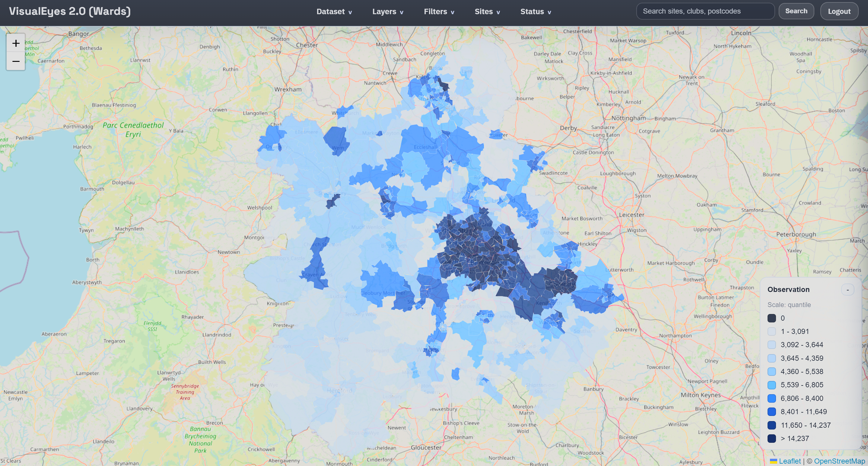Select the '> 14,237' legend color swatch
The height and width of the screenshot is (466, 868).
click(772, 438)
